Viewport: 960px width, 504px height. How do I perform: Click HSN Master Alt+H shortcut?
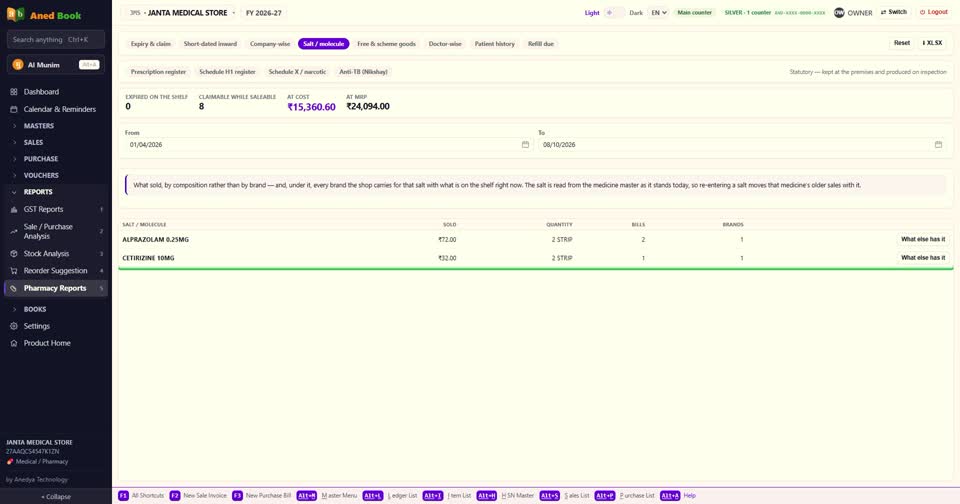coord(505,495)
